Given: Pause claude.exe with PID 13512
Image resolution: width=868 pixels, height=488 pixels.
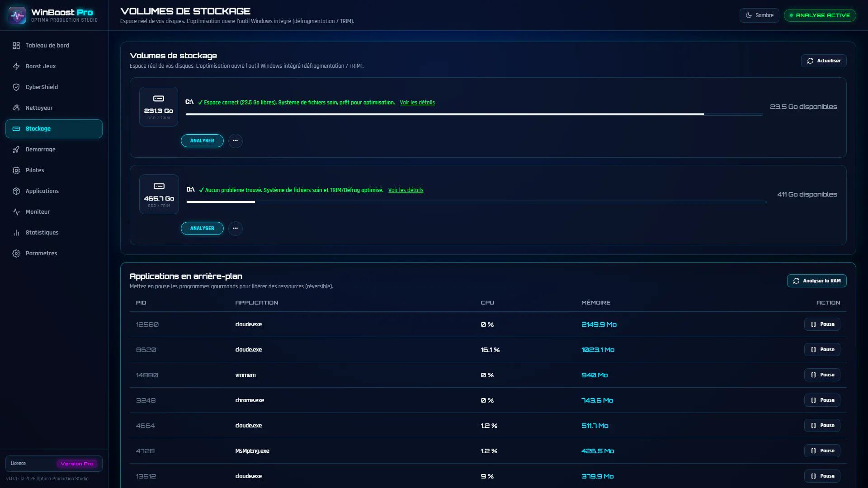Looking at the screenshot, I should point(822,476).
